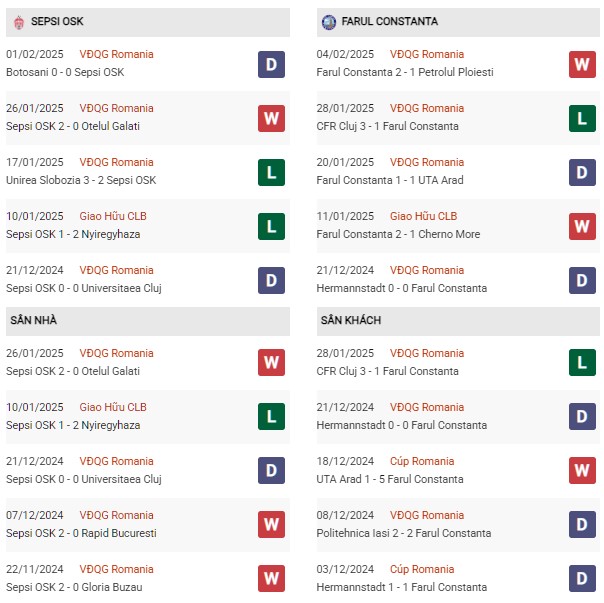
Task: Click the L badge for Unirea Slobozia match
Action: point(271,172)
